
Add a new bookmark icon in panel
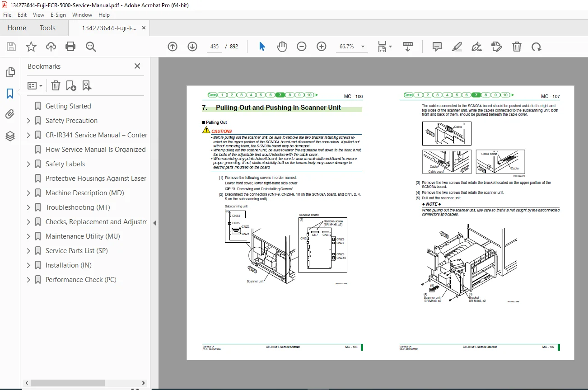[71, 85]
